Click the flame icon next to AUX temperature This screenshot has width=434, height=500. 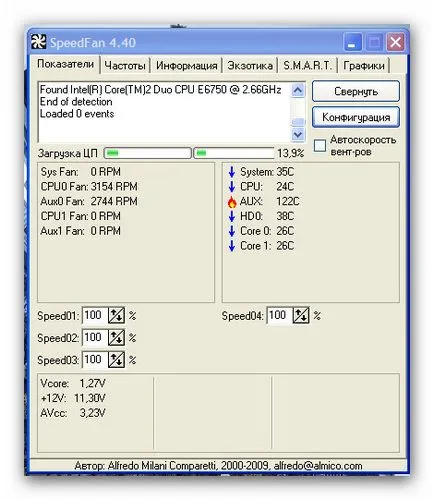232,202
